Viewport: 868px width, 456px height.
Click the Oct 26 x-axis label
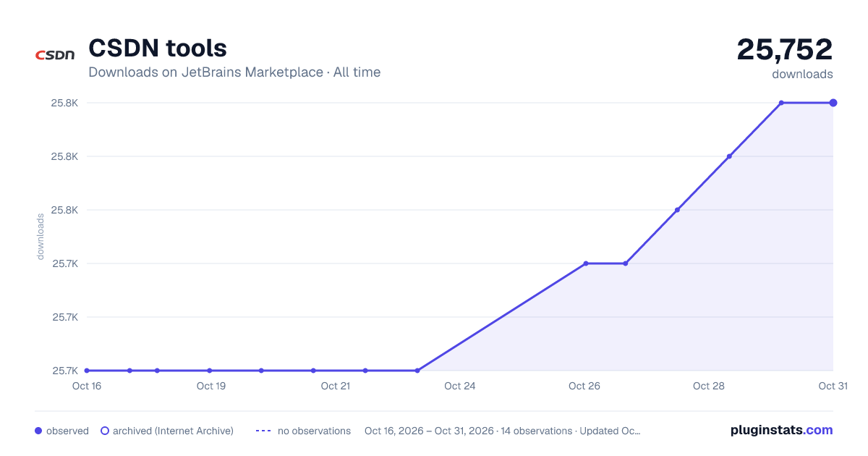click(584, 386)
